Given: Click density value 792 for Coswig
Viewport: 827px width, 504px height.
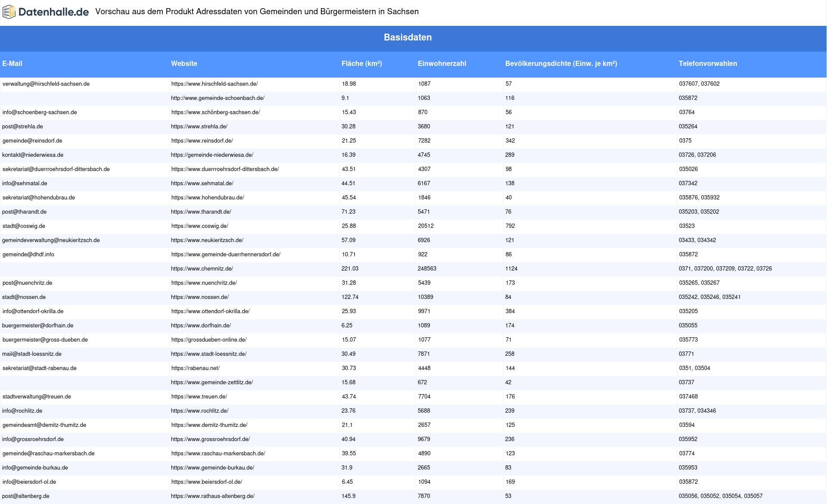Looking at the screenshot, I should click(x=510, y=226).
